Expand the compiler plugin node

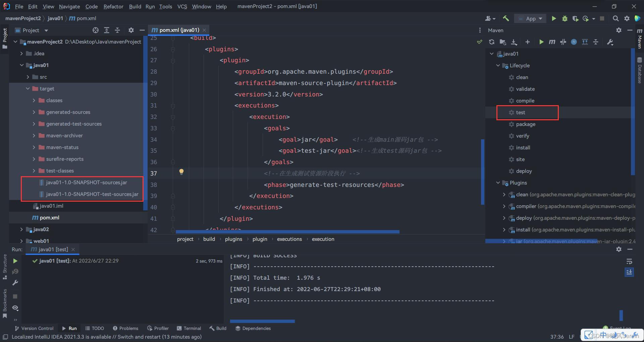[x=504, y=206]
